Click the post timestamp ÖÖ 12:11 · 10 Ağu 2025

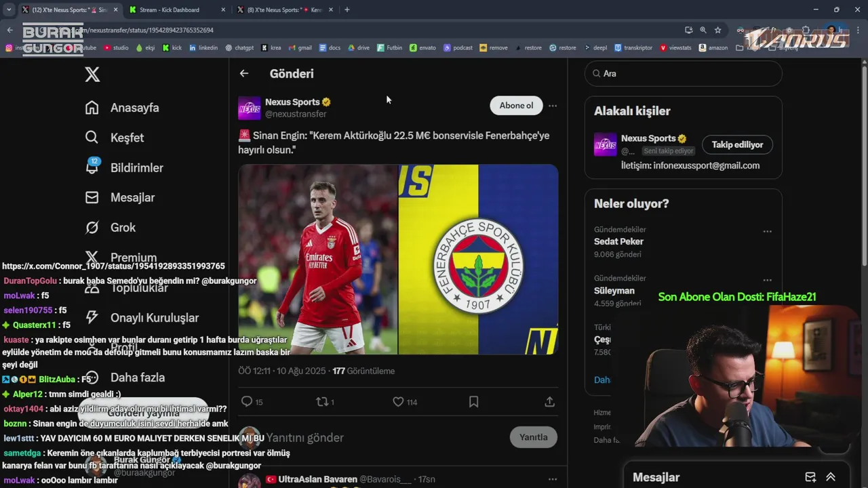(282, 371)
